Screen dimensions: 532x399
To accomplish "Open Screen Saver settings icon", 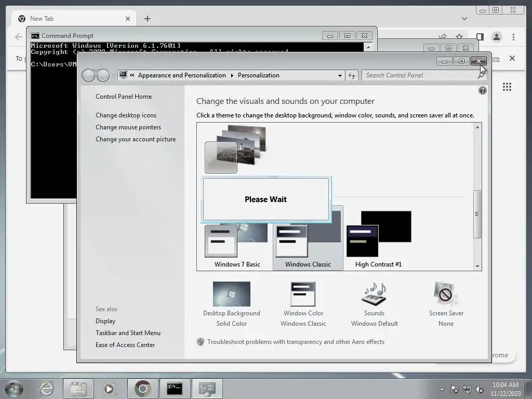I will coord(446,294).
